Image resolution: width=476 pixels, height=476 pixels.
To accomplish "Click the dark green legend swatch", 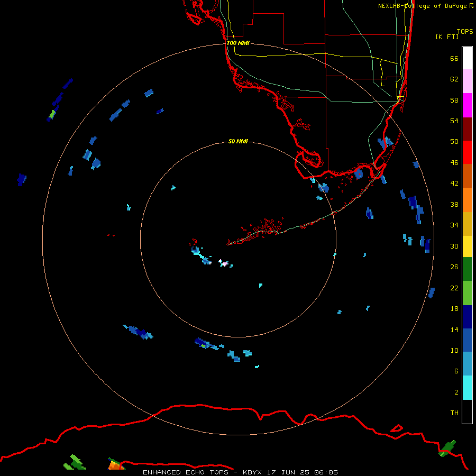I will tap(467, 269).
